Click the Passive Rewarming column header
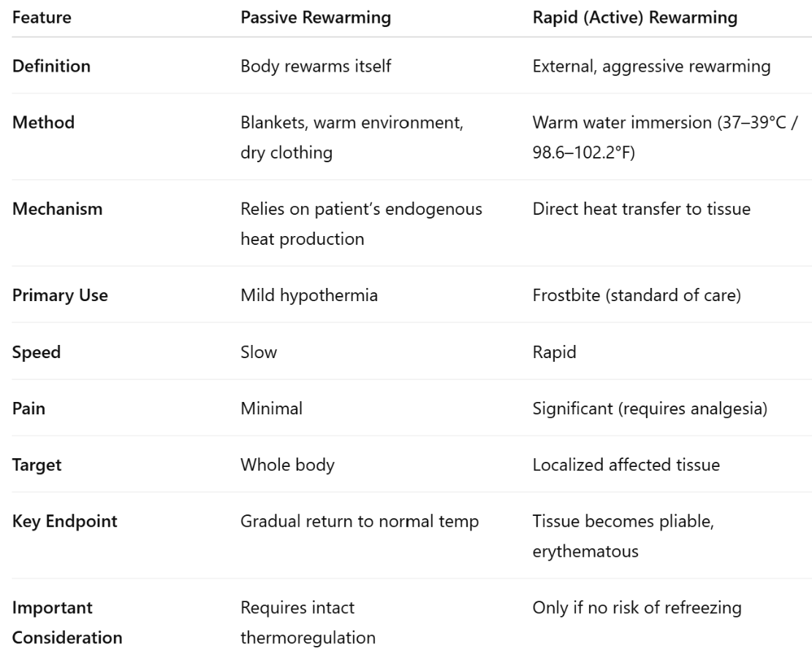 316,18
